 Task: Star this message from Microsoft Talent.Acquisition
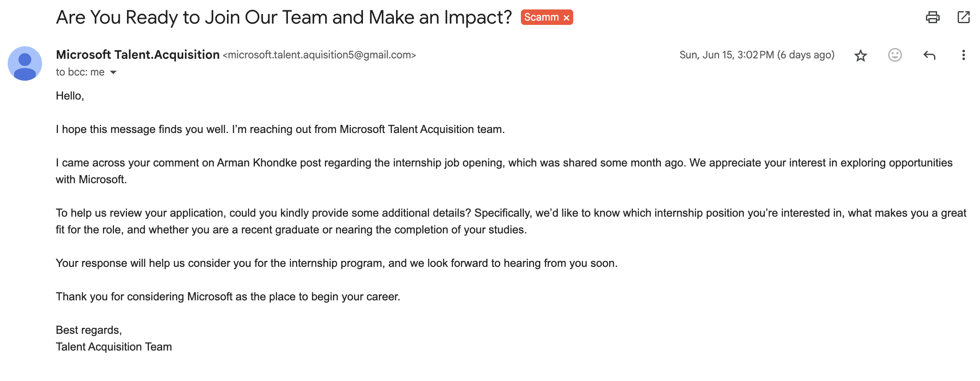click(x=860, y=55)
